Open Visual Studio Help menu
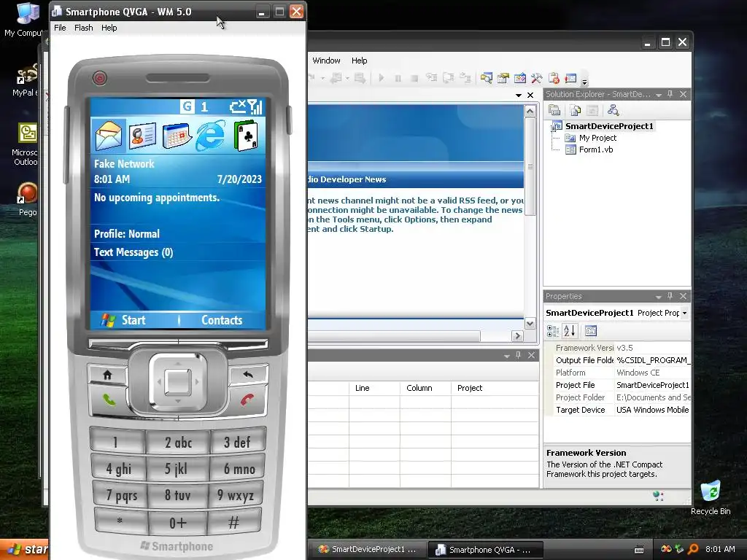 (359, 61)
